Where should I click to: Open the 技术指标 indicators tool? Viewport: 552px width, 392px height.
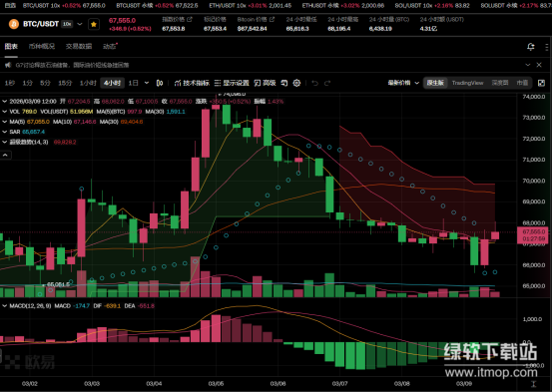pyautogui.click(x=192, y=83)
